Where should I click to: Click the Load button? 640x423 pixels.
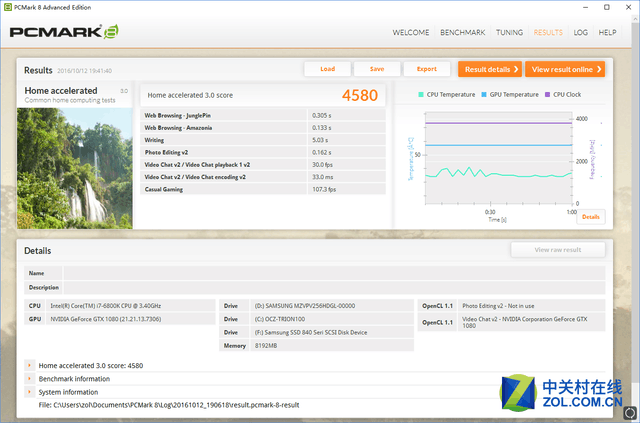pos(327,69)
